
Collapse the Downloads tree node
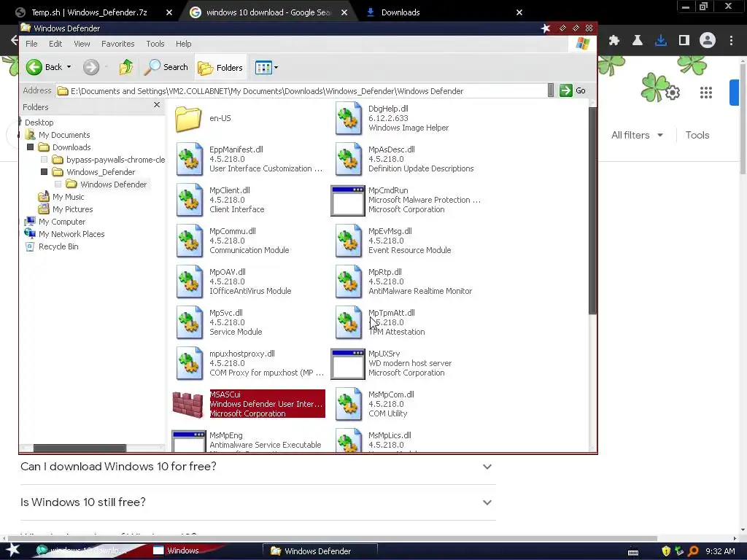pos(31,147)
